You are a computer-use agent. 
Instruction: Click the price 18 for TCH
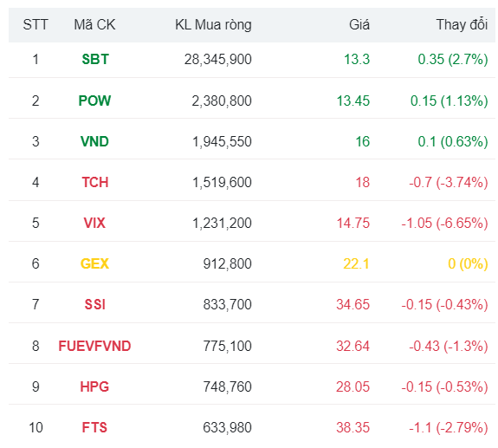363,182
